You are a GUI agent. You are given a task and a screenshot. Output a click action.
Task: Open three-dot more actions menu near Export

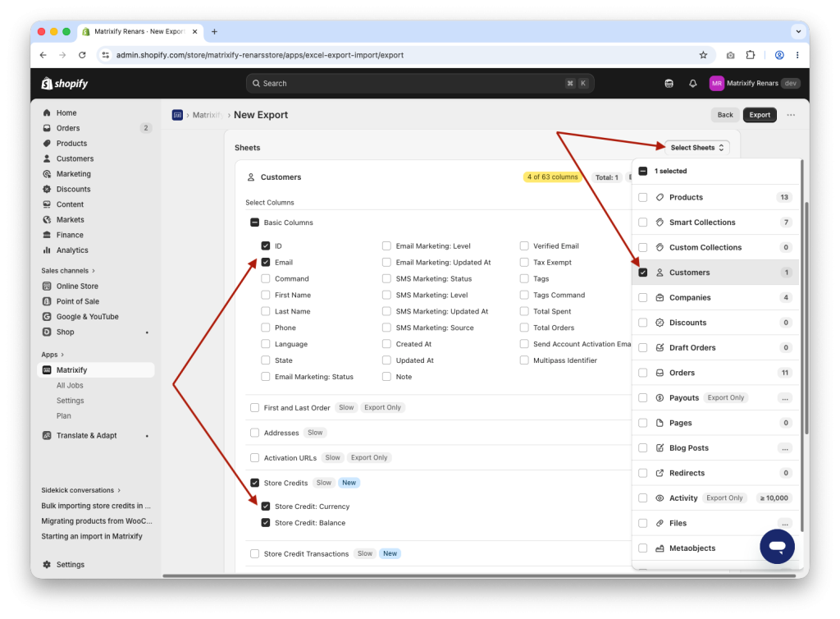pyautogui.click(x=791, y=115)
